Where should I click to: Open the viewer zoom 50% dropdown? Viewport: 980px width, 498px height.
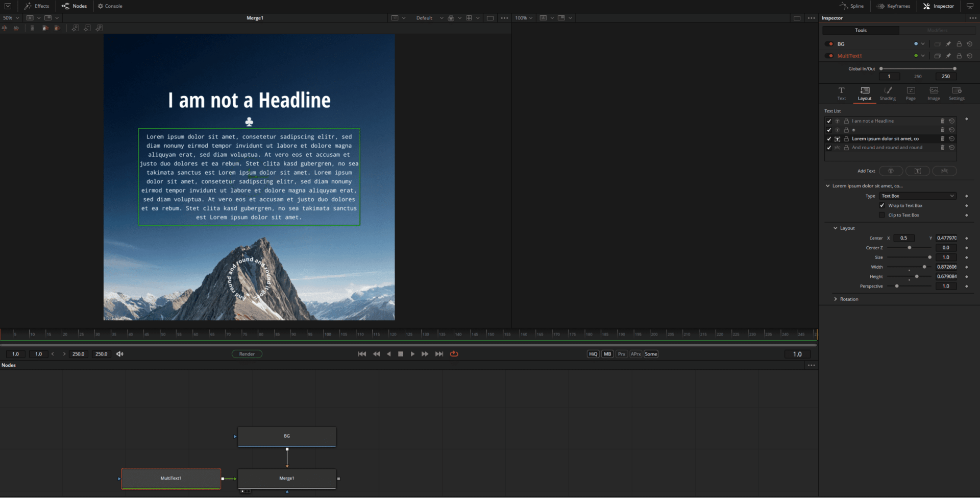10,17
